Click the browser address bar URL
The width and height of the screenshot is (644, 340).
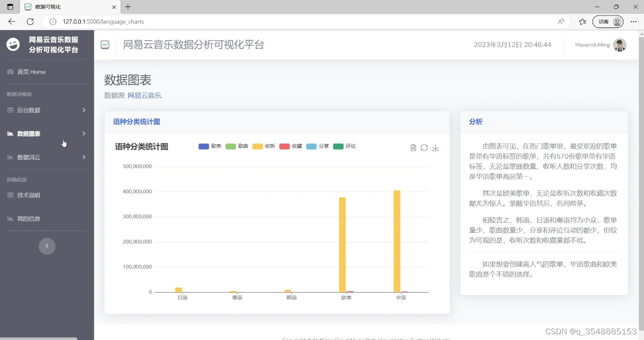103,22
